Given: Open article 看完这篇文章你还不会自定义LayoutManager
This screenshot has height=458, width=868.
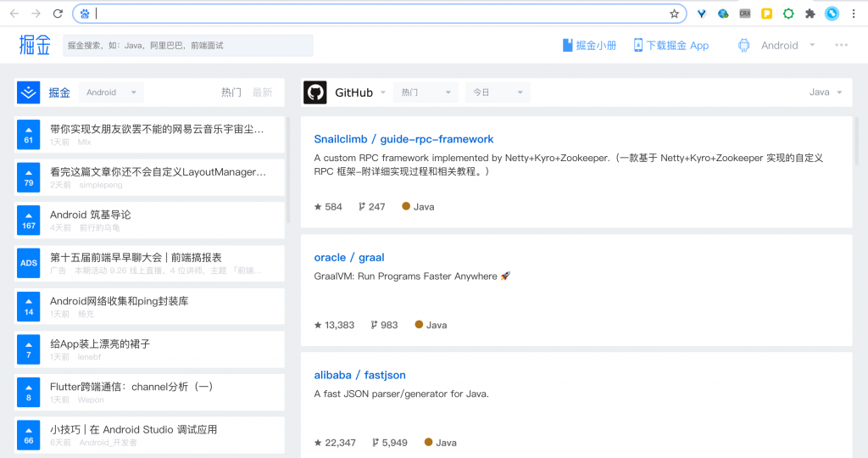Looking at the screenshot, I should pyautogui.click(x=158, y=171).
